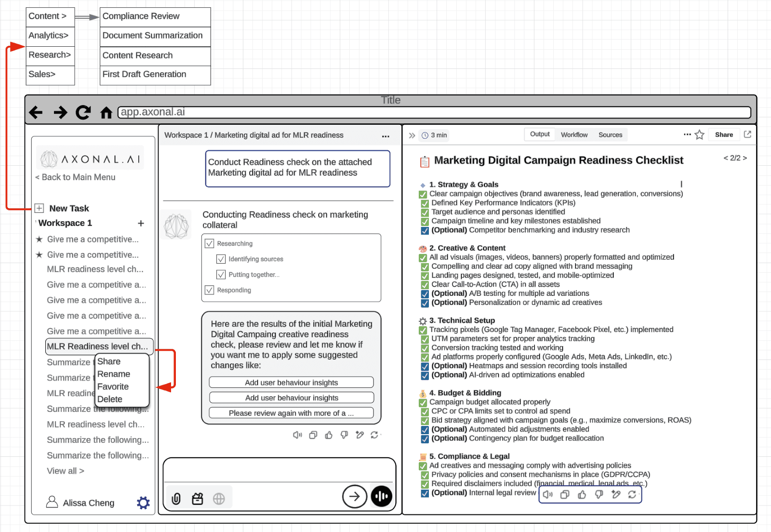Toggle the UTM parameters checkbox
Image resolution: width=771 pixels, height=532 pixels.
click(x=425, y=339)
